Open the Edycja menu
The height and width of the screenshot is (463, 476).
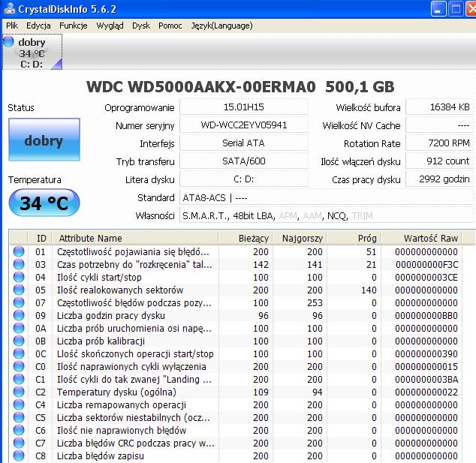pyautogui.click(x=38, y=26)
